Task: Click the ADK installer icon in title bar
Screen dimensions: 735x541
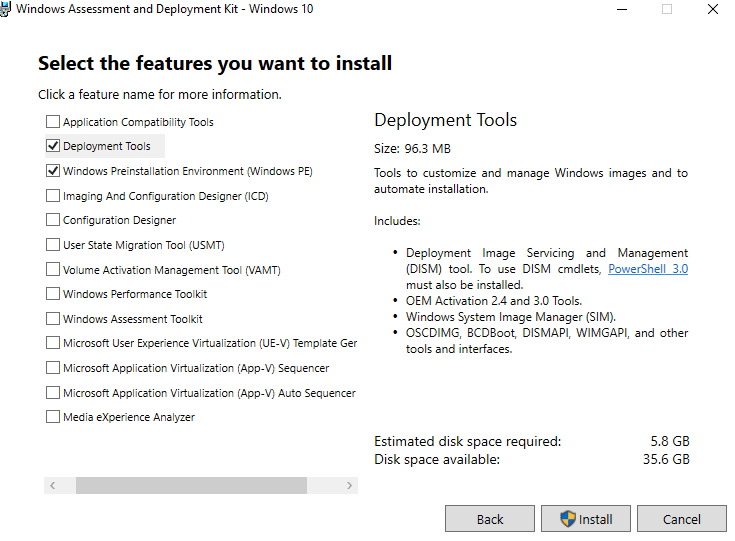Action: [5, 9]
